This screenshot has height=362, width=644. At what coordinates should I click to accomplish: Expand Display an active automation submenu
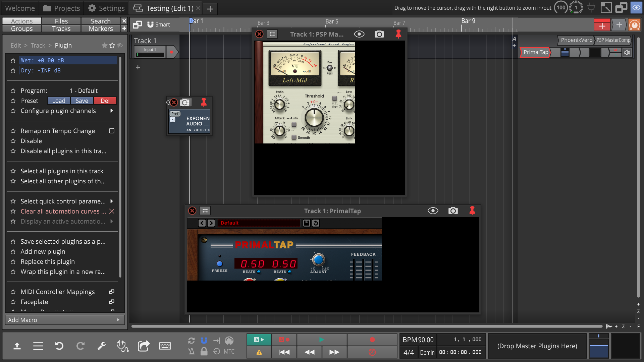tap(112, 221)
